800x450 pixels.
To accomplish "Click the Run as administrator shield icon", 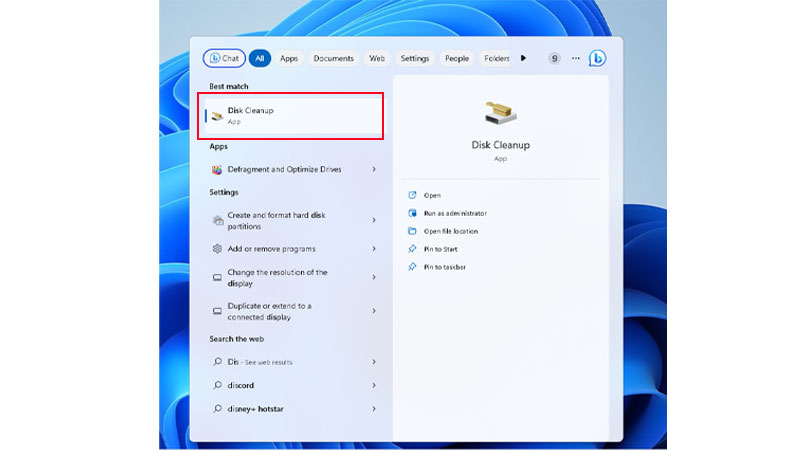I will tap(412, 213).
